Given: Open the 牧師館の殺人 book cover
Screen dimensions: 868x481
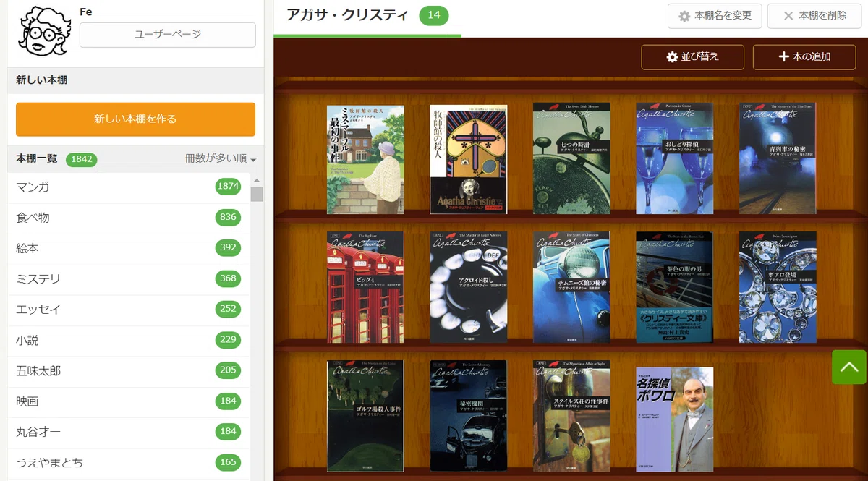Looking at the screenshot, I should [469, 160].
